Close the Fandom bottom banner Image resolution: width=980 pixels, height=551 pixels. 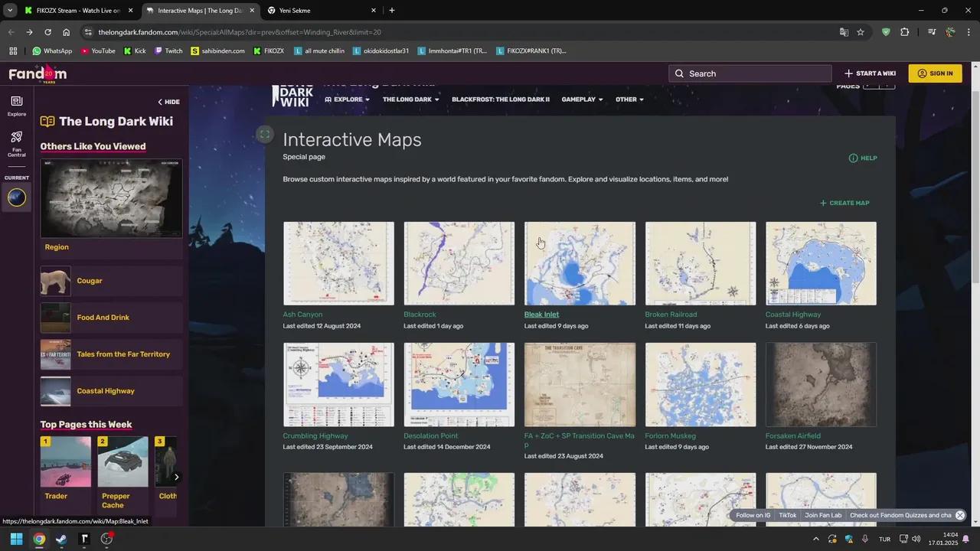point(959,515)
